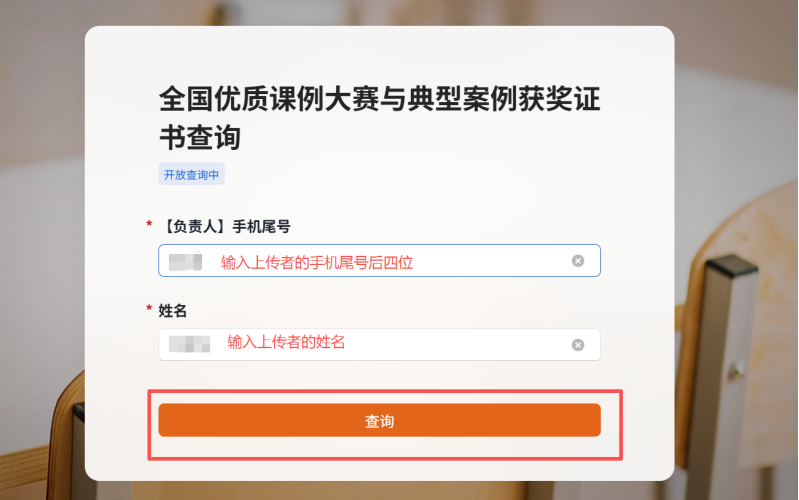This screenshot has height=500, width=799.
Task: Click the red asterisk beside 手机尾号
Action: pos(149,226)
